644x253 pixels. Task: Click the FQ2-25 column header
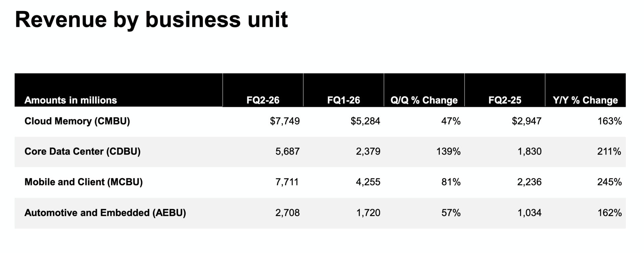coord(505,100)
